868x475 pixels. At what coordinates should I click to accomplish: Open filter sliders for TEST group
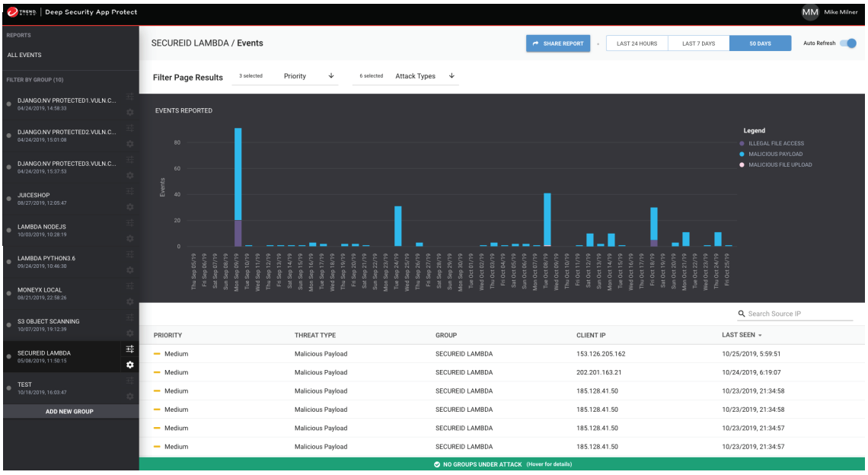[x=130, y=381]
